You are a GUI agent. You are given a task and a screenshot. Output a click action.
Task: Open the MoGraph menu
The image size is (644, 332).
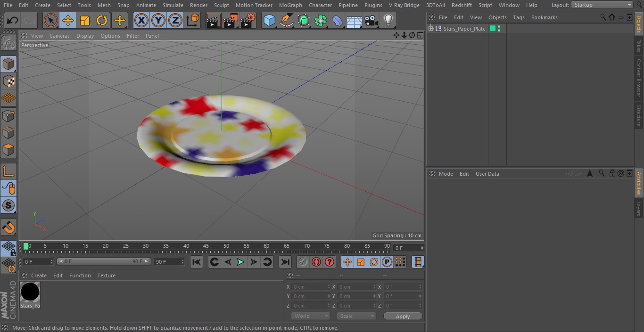(x=290, y=5)
